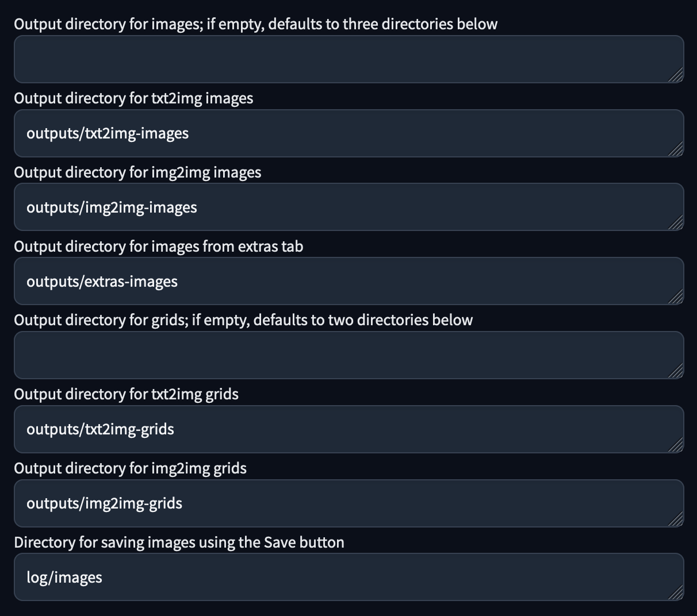
Task: Click the empty output directory for images field
Action: click(348, 59)
